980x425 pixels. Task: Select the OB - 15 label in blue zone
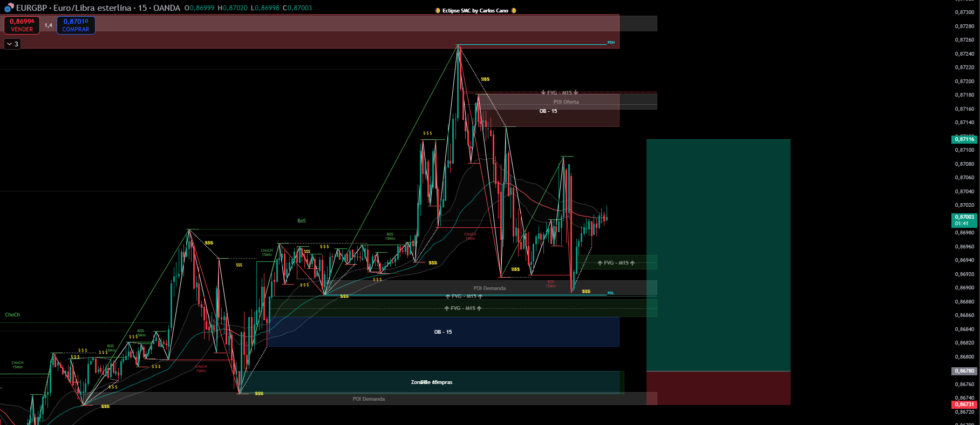(443, 332)
